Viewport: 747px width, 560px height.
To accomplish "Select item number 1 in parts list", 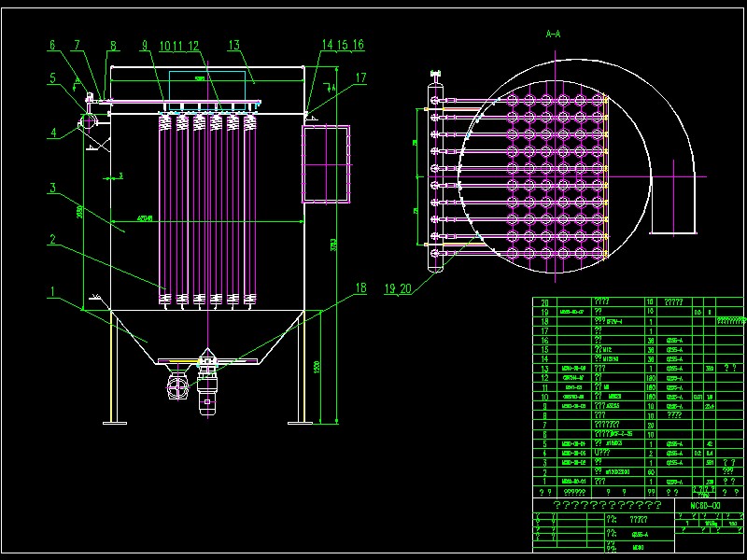I will (x=545, y=482).
